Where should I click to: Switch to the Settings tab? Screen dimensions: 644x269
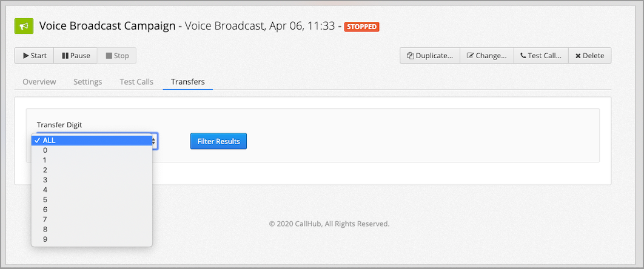click(88, 82)
